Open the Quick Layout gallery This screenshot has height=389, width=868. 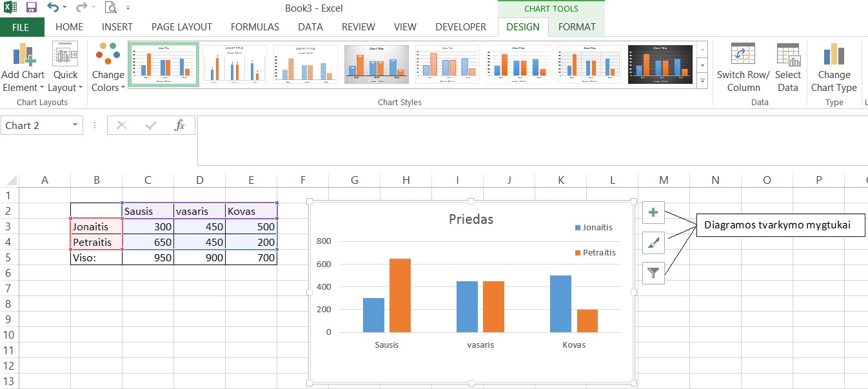tap(65, 55)
